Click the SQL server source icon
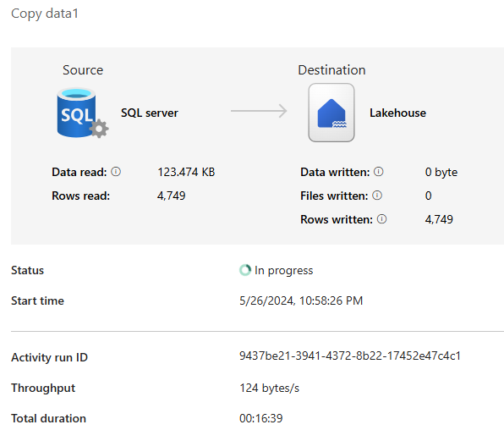The image size is (504, 430). point(83,113)
